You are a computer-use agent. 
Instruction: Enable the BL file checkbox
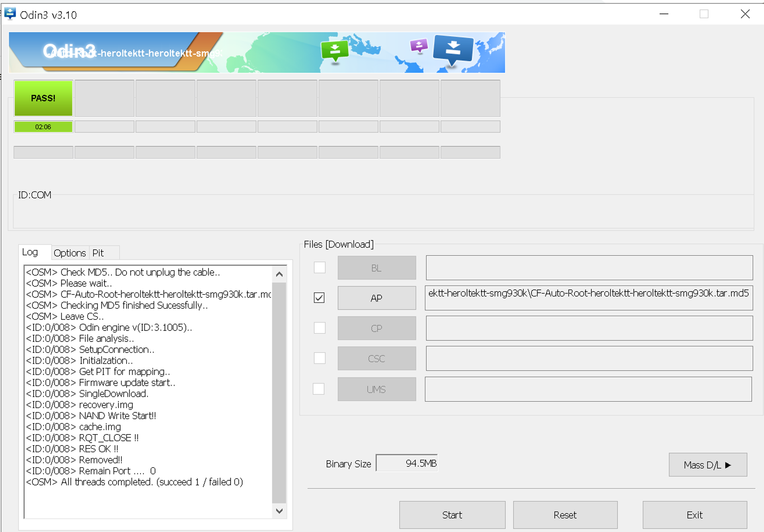[x=320, y=267]
